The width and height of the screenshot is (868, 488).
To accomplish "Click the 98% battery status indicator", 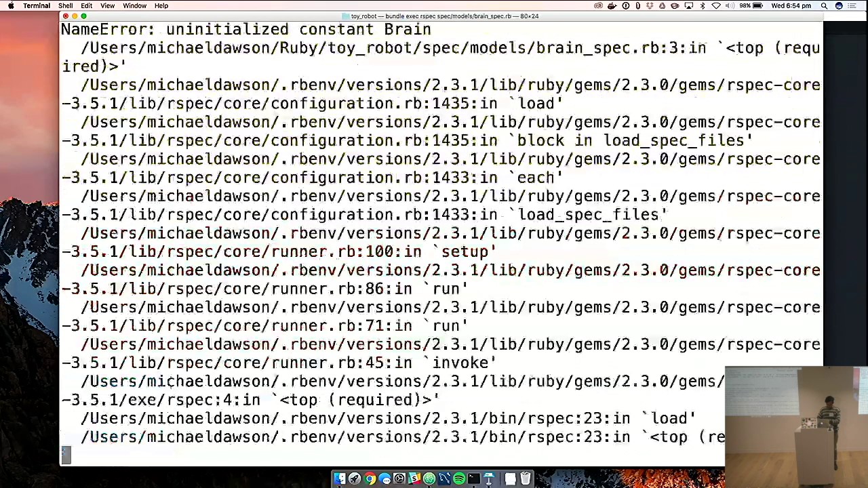I will click(x=751, y=5).
